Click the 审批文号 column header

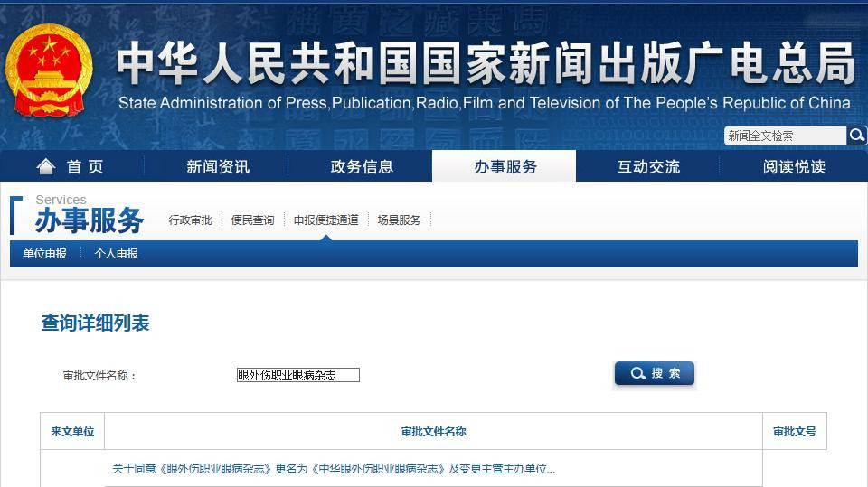point(794,432)
